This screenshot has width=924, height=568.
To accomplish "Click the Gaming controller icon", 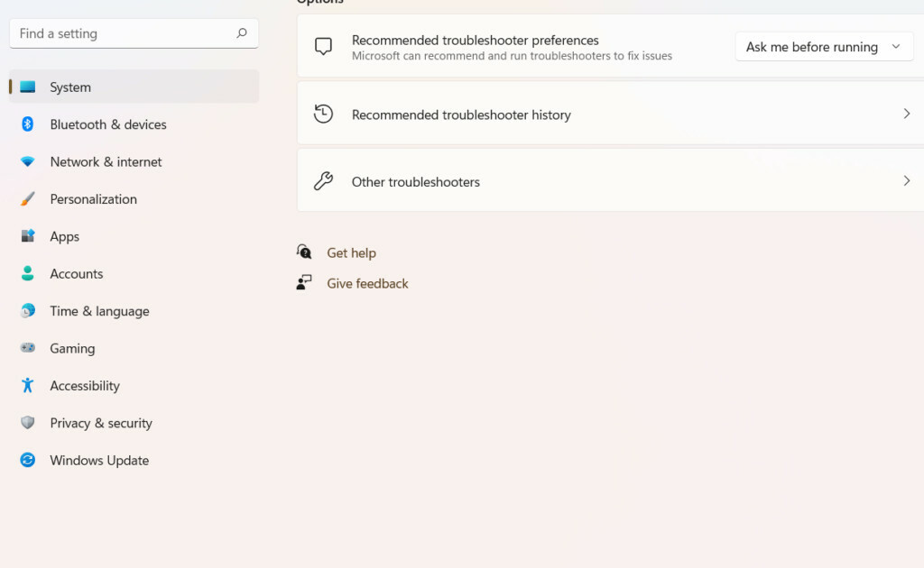I will [x=28, y=348].
